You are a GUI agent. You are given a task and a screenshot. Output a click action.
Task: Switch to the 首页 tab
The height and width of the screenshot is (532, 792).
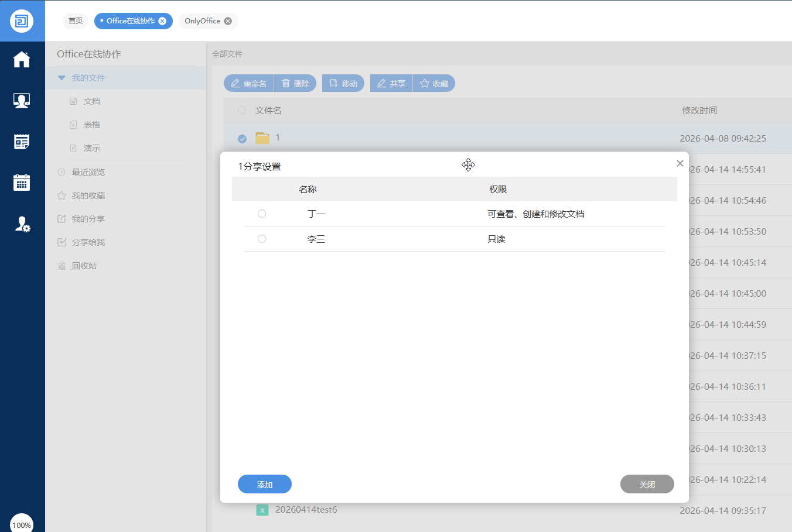click(76, 21)
